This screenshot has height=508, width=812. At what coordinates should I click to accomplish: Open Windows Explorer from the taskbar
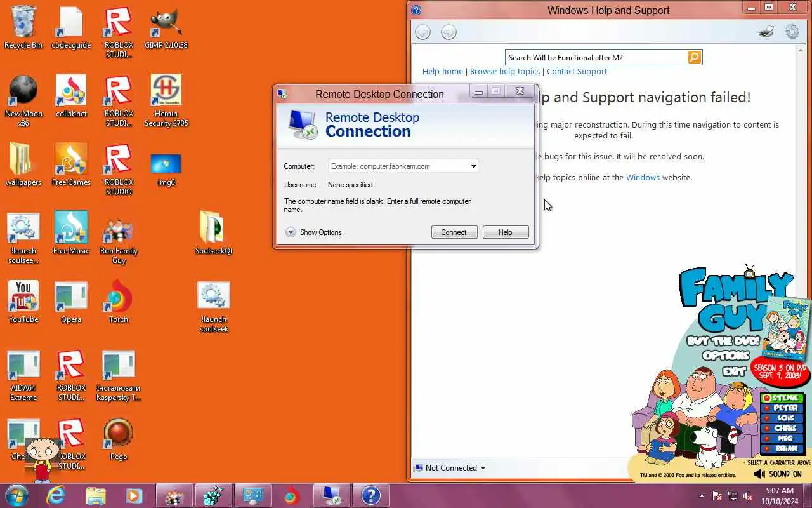pos(95,495)
